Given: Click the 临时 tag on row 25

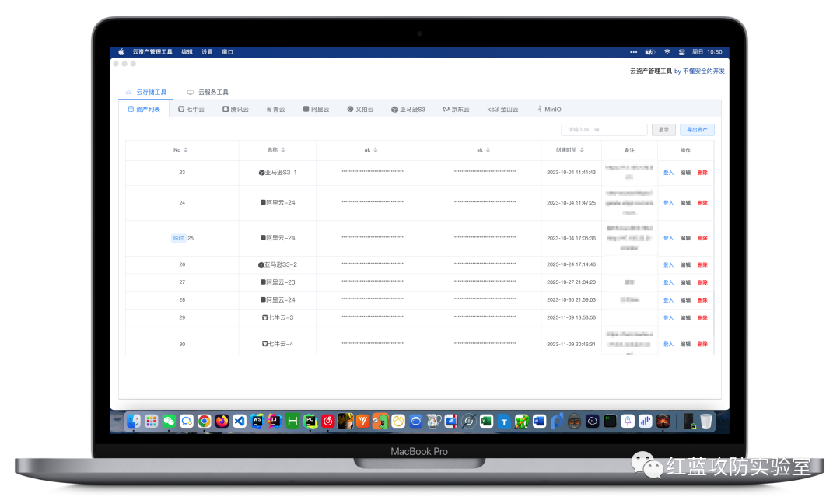Looking at the screenshot, I should pos(178,238).
